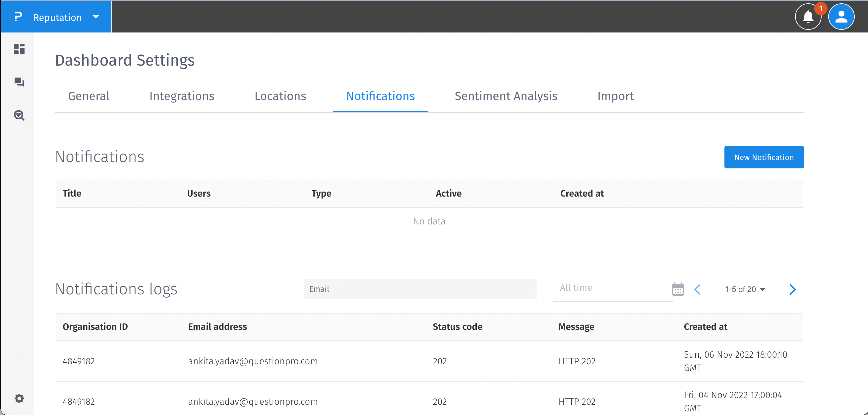
Task: Open the reviews chat bubbles sidebar icon
Action: click(19, 82)
